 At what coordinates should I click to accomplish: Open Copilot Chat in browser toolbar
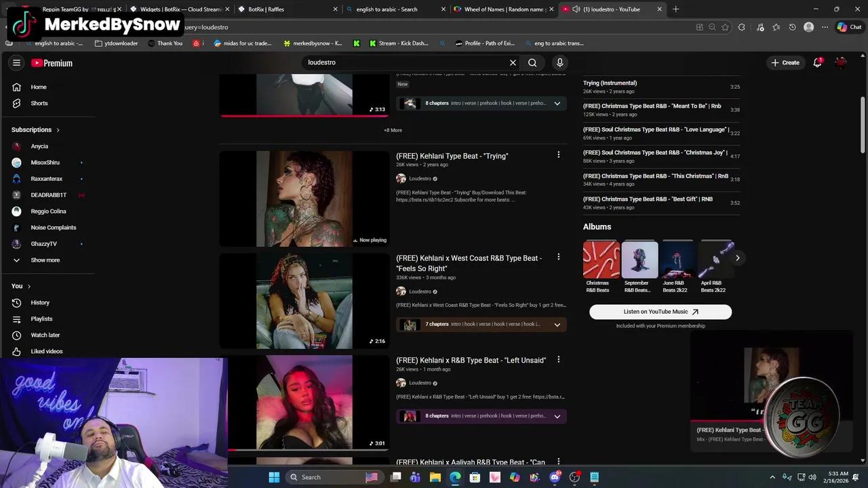tap(849, 27)
